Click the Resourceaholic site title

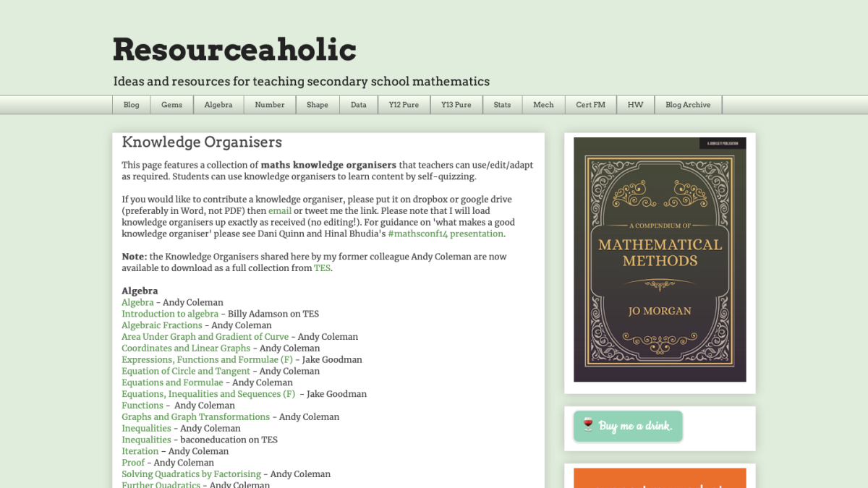pyautogui.click(x=233, y=49)
